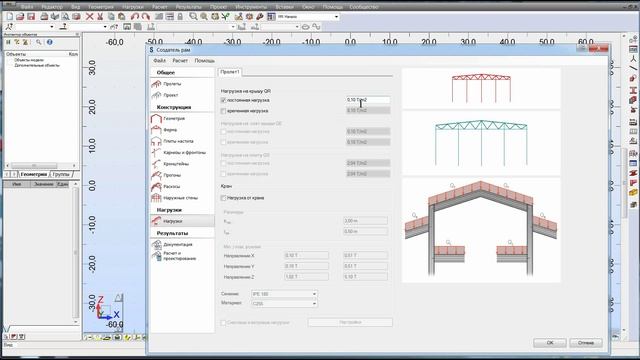This screenshot has height=360, width=640.
Task: Click the magnifier icon in object inspector
Action: (x=39, y=42)
